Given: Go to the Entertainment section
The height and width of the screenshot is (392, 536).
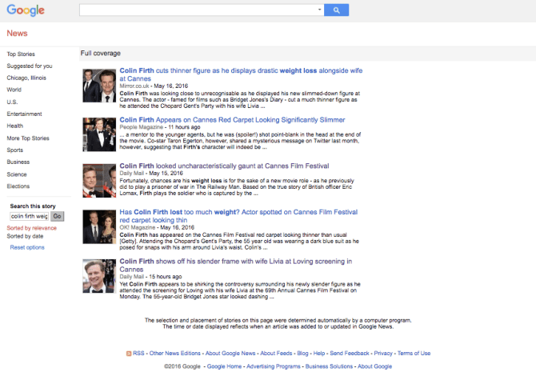Looking at the screenshot, I should coord(24,114).
